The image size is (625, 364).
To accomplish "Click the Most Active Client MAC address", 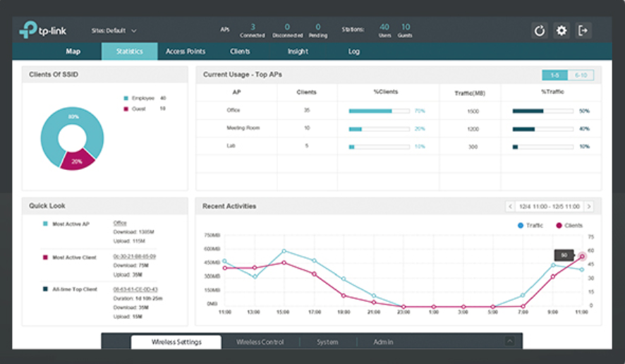I will [x=134, y=257].
